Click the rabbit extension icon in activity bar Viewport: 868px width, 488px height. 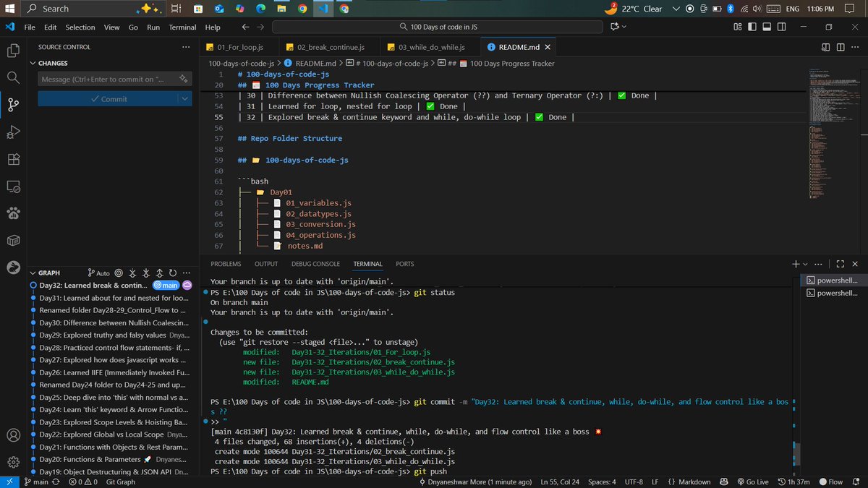pyautogui.click(x=13, y=267)
